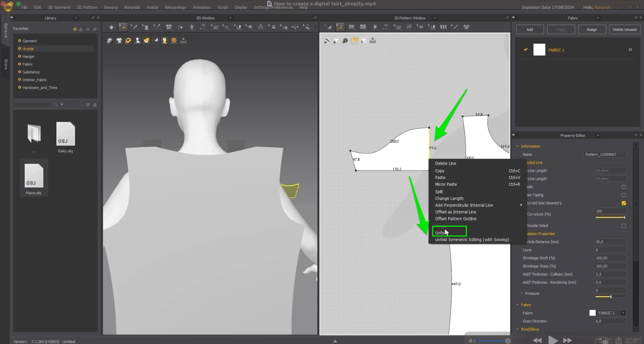The image size is (644, 344).
Task: Click the textured surface yellow icon in 3D view
Action: click(147, 41)
